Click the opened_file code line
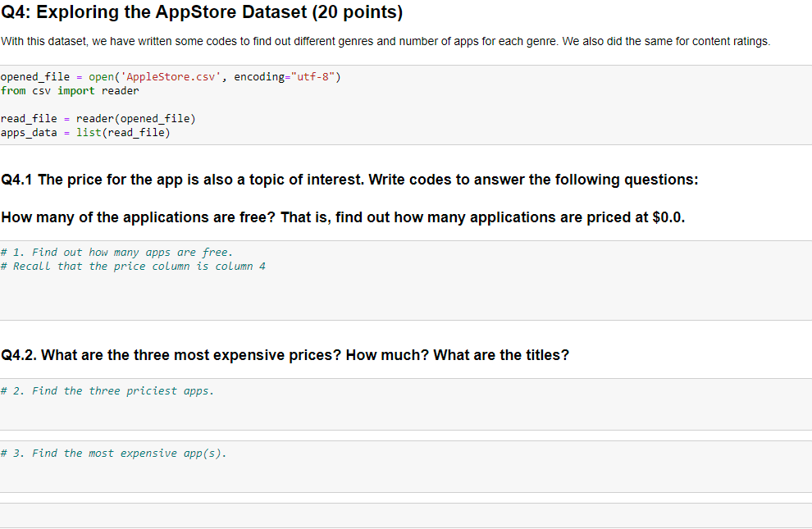Viewport: 812px width, 529px height. [171, 77]
